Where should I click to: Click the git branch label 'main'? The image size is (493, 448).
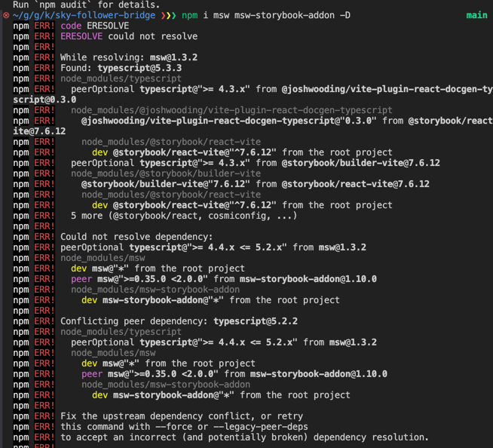(476, 15)
